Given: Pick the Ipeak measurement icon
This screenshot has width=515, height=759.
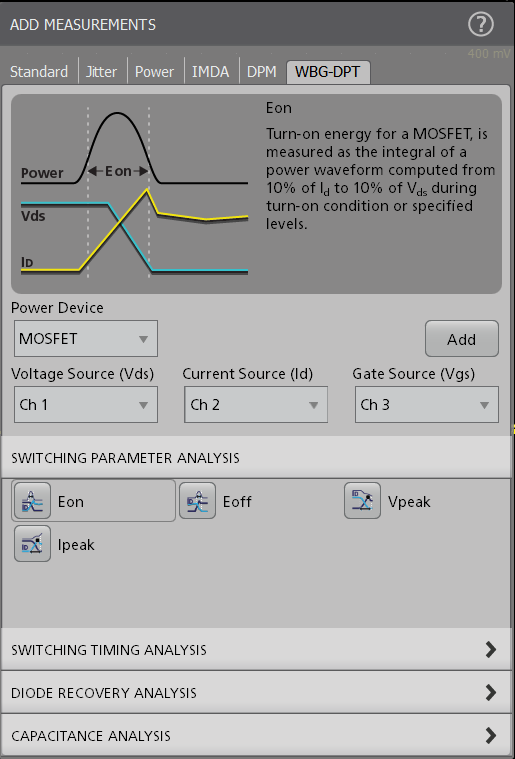Looking at the screenshot, I should [32, 544].
